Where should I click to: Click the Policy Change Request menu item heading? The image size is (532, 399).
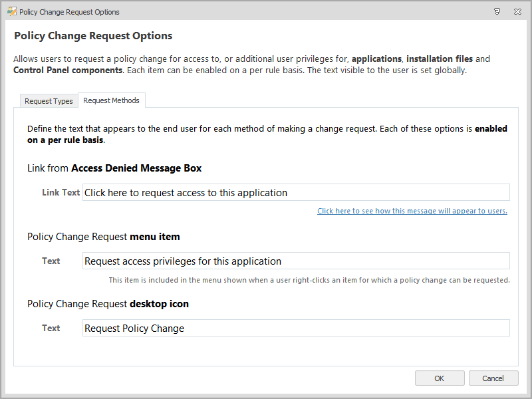103,236
